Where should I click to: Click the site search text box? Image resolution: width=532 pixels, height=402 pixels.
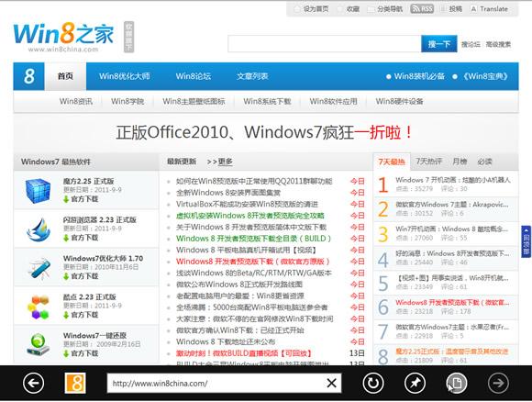coord(325,44)
